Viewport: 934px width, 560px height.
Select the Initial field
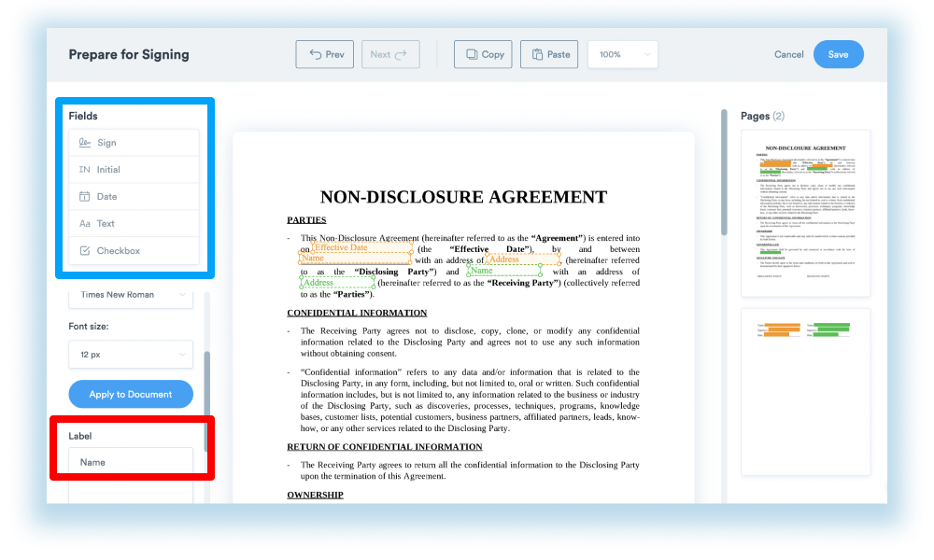point(134,170)
